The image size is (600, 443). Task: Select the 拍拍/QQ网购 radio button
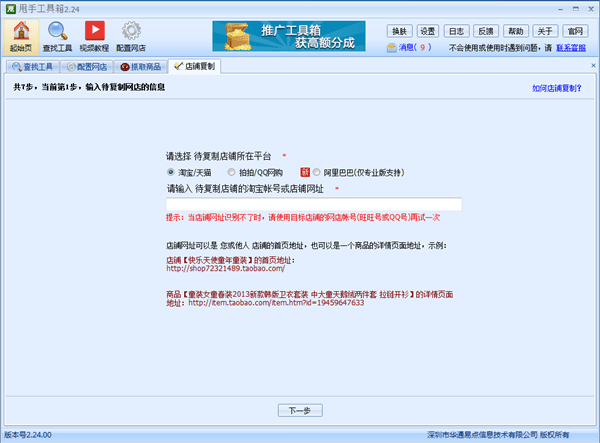click(232, 172)
